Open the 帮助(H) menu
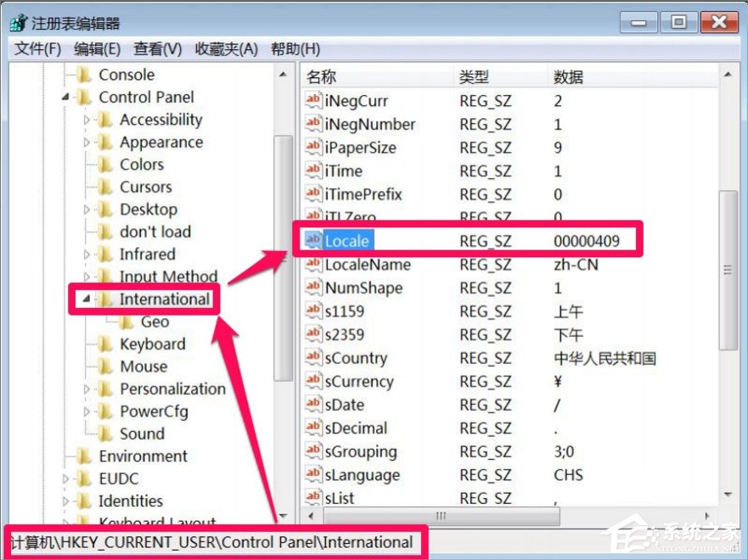 (x=295, y=48)
